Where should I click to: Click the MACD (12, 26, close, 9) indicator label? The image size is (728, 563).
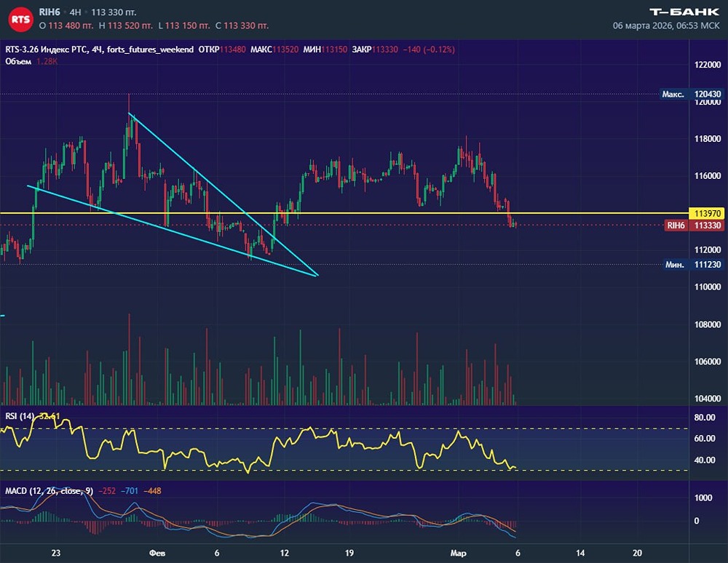coord(50,491)
